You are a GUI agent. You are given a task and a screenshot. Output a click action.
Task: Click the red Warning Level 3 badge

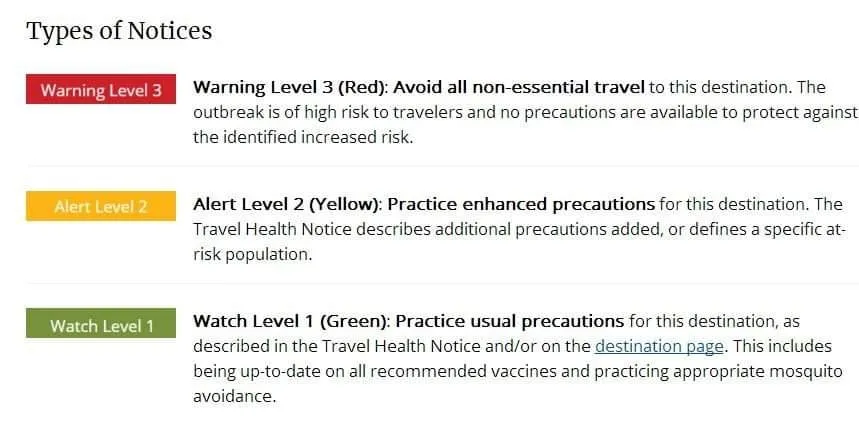click(101, 90)
